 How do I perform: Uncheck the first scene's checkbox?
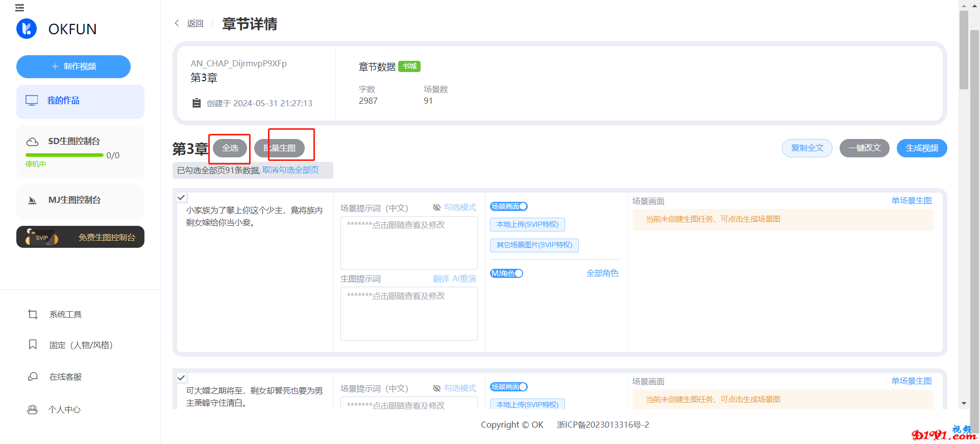coord(181,197)
